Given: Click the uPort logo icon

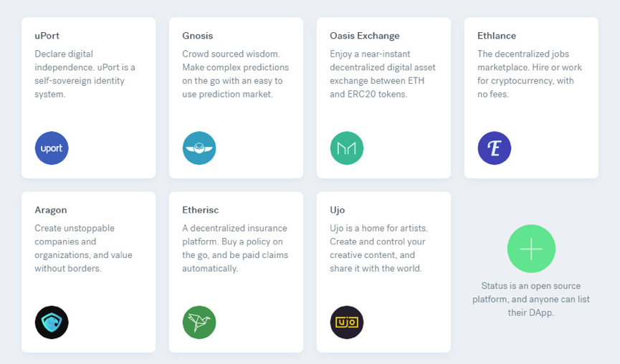Looking at the screenshot, I should (52, 148).
